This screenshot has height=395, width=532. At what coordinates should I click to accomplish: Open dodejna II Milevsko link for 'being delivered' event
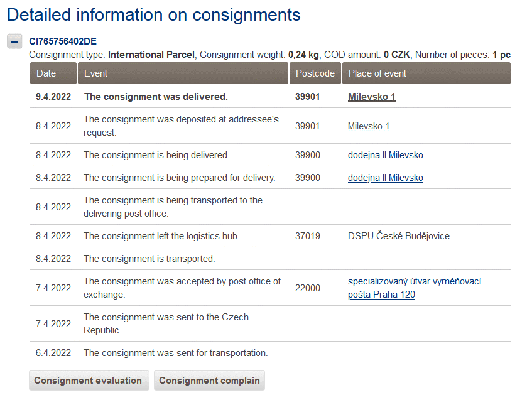[385, 155]
